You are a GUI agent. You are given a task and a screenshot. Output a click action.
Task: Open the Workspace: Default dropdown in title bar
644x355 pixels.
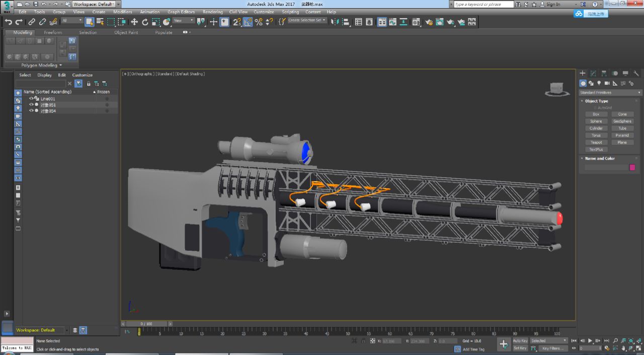(x=94, y=4)
